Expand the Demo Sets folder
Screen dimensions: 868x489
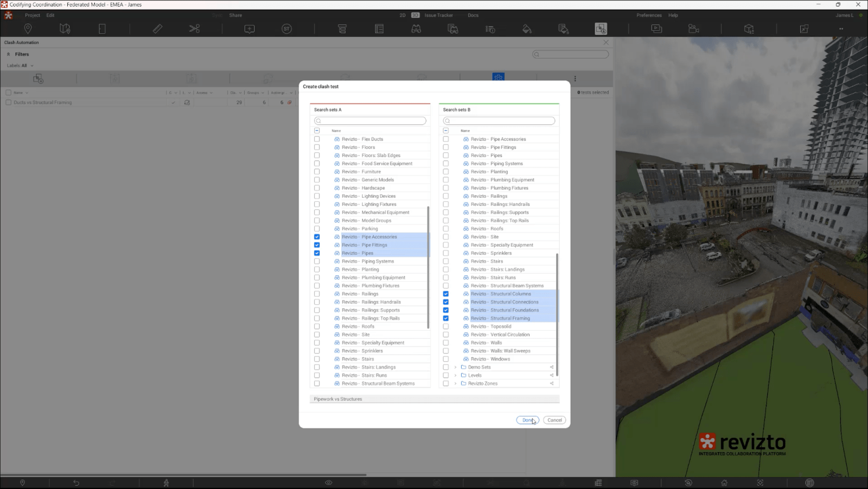[455, 367]
